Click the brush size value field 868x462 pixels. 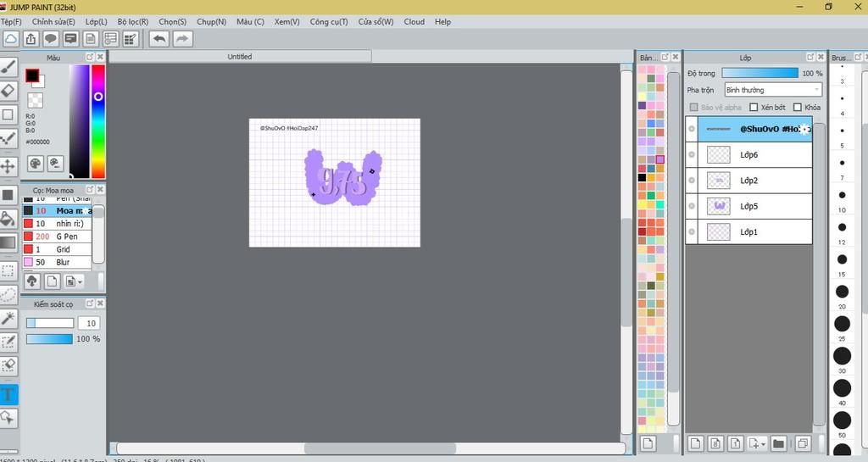pos(88,323)
